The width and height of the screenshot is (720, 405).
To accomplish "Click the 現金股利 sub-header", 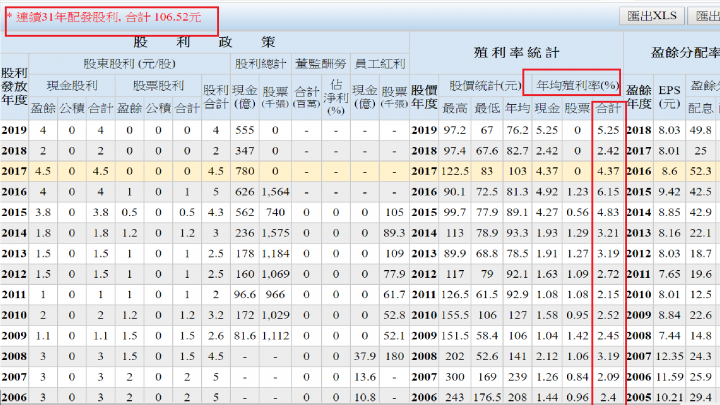I will click(72, 86).
